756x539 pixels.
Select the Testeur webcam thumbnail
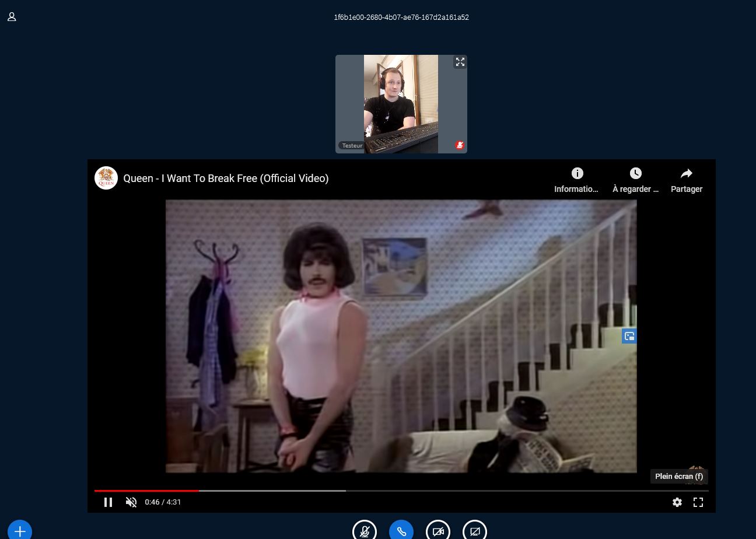401,104
